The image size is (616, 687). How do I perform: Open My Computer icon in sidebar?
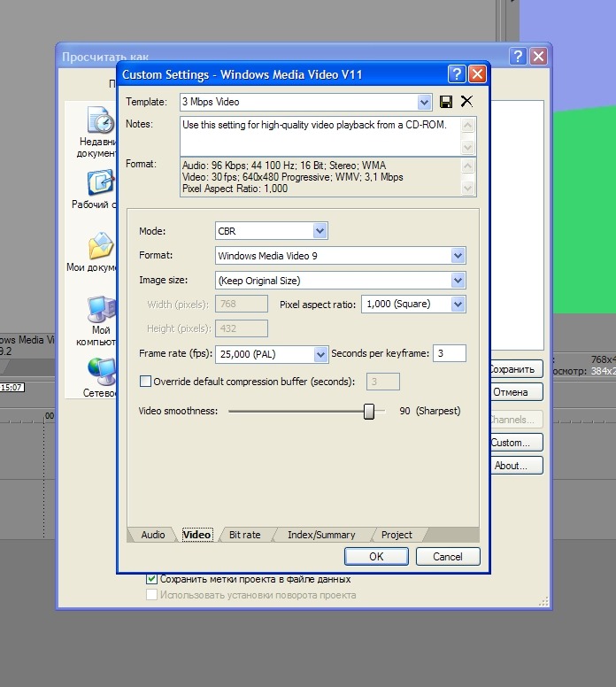click(101, 309)
